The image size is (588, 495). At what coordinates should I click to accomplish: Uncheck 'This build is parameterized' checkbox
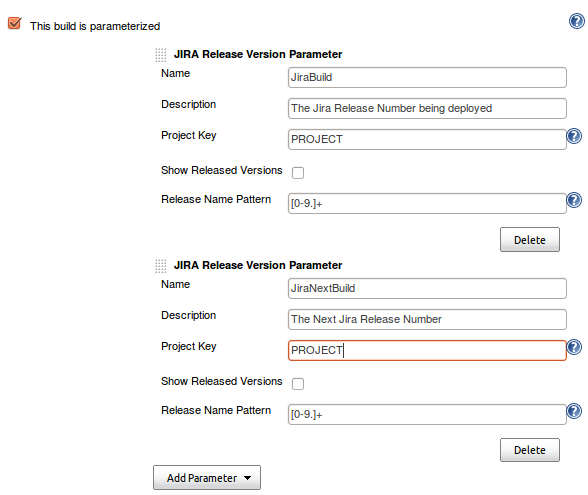point(15,23)
